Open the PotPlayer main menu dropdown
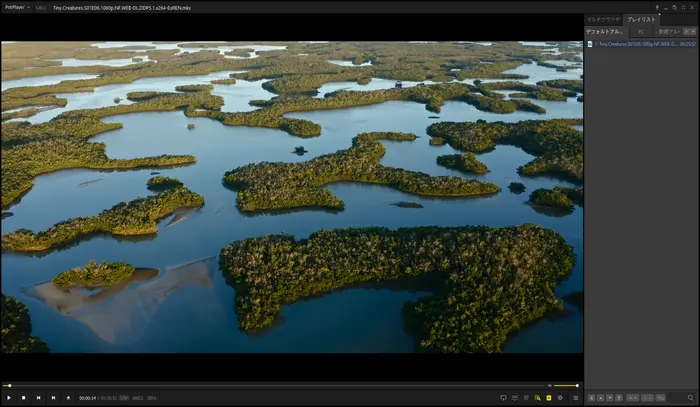The image size is (700, 407). click(x=17, y=7)
